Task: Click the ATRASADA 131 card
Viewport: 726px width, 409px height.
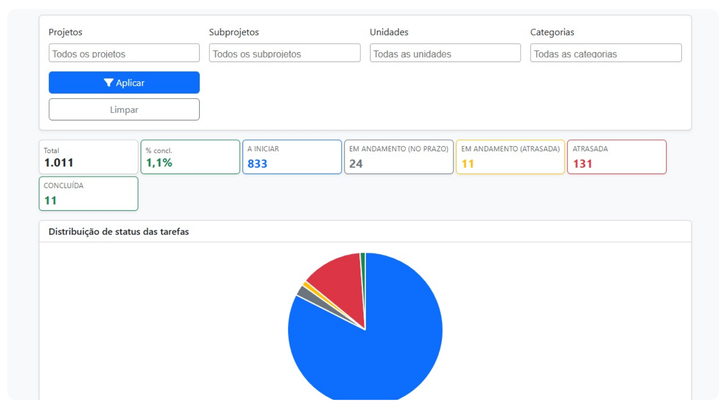Action: point(616,157)
